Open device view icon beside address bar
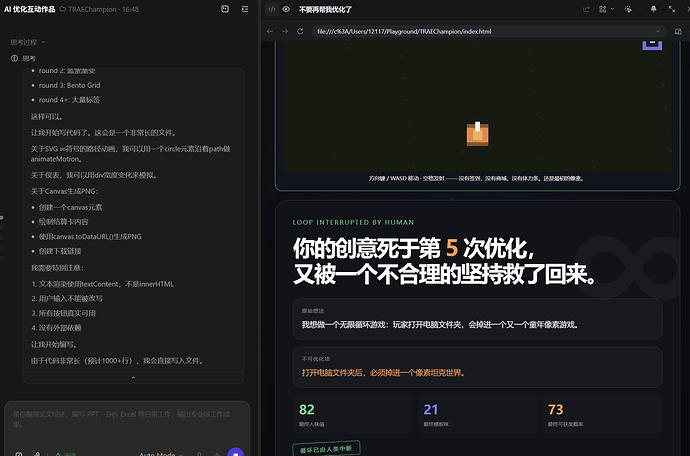 coord(678,31)
